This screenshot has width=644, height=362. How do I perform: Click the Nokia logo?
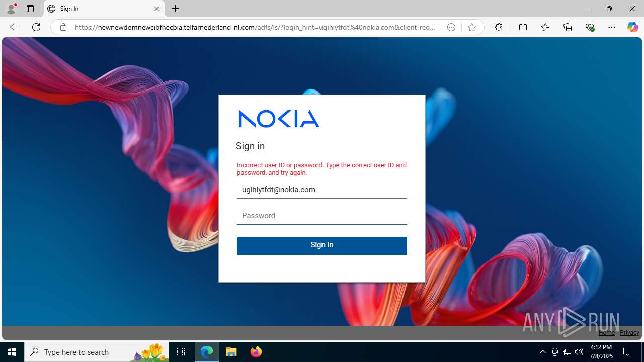click(279, 119)
